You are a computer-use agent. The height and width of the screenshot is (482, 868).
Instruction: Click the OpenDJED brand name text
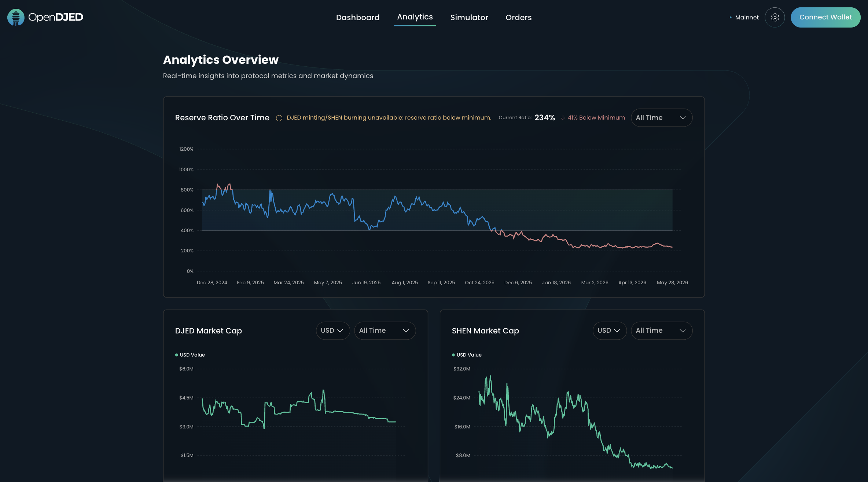(56, 17)
